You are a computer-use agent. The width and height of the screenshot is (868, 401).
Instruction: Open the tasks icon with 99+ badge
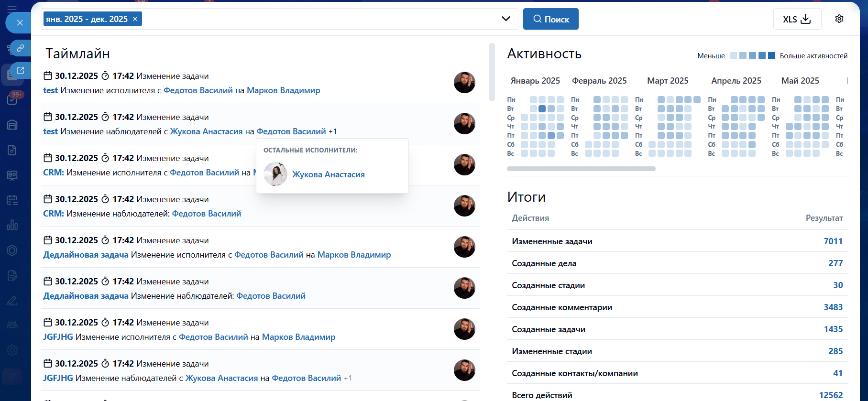click(x=12, y=99)
